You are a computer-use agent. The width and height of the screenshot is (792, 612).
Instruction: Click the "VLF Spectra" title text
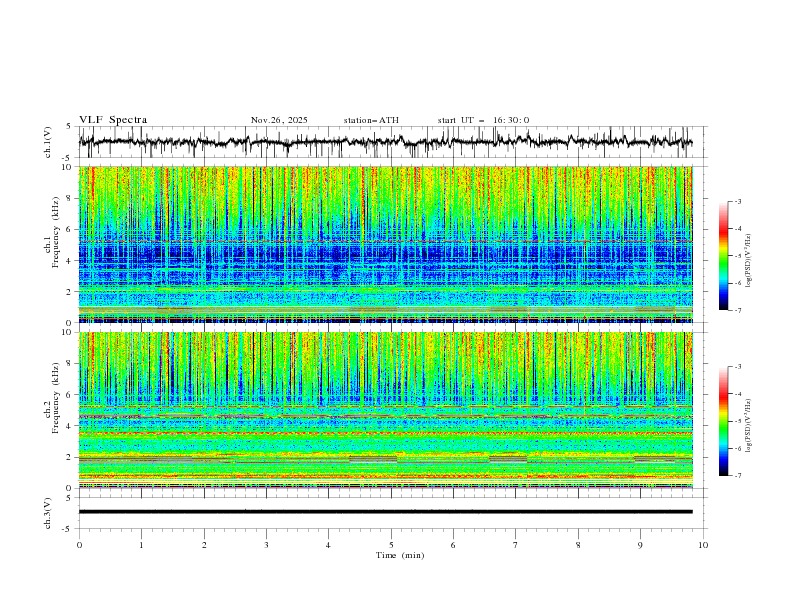click(113, 120)
